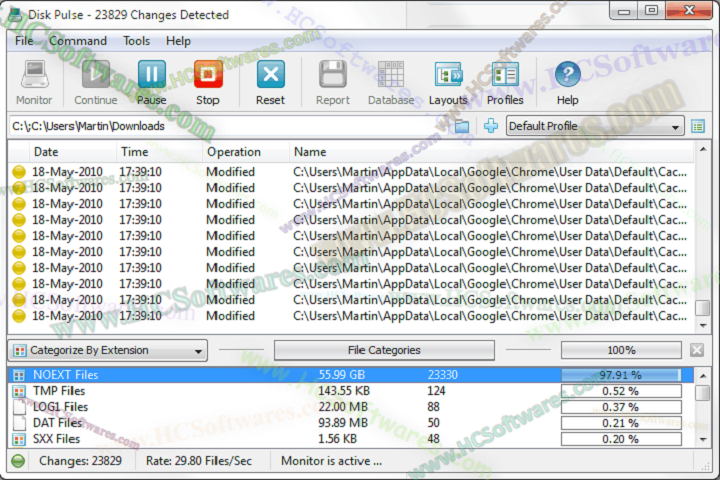Viewport: 720px width, 480px height.
Task: Click Changes: 23829 in status bar
Action: click(80, 461)
